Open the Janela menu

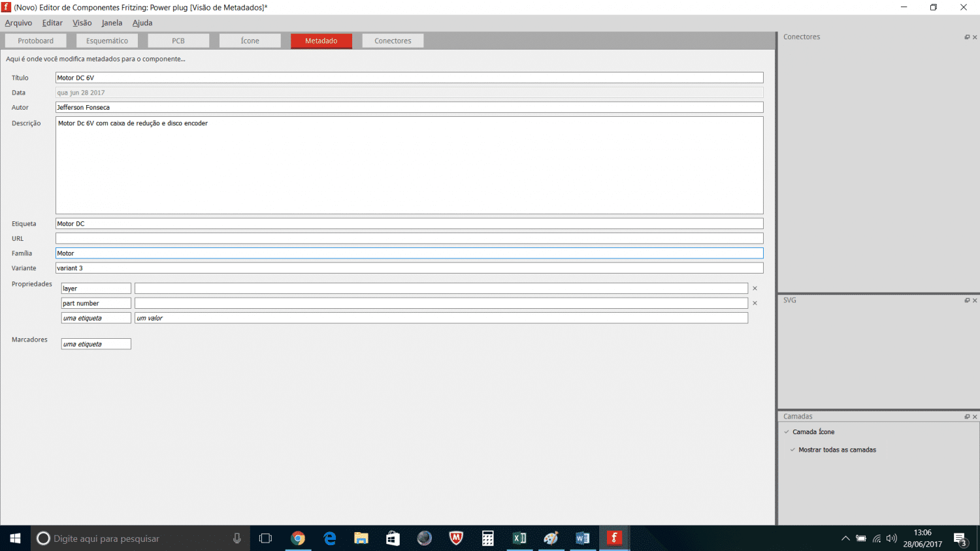pyautogui.click(x=112, y=23)
